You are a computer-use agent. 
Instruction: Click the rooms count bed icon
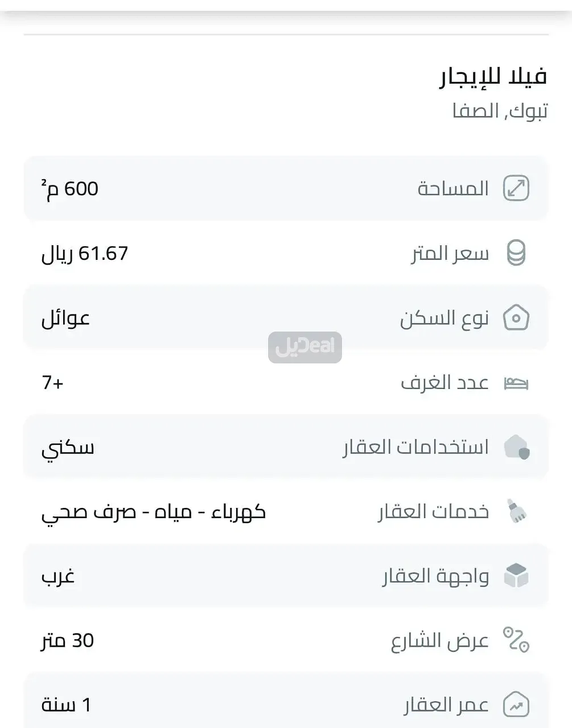tap(516, 383)
